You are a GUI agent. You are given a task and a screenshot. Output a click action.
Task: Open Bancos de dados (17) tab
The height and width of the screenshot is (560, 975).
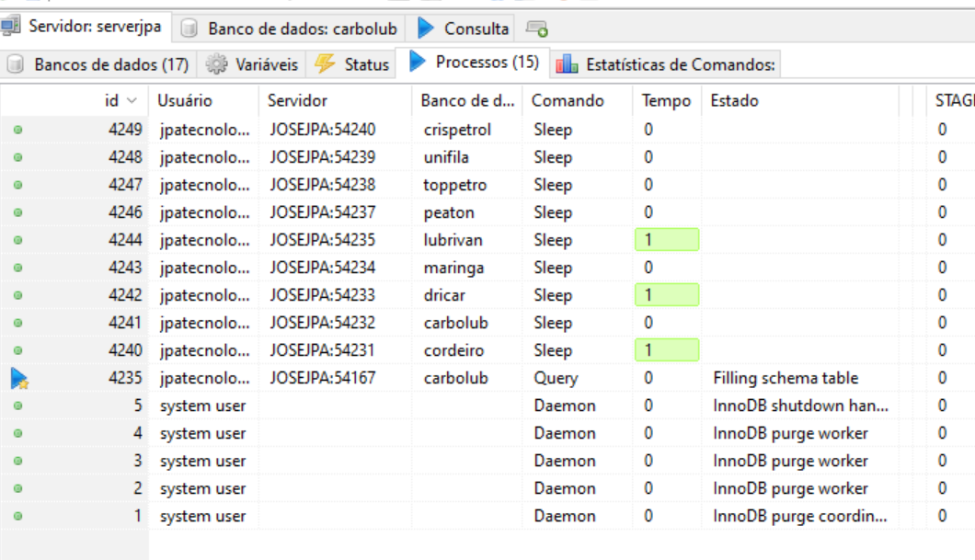(98, 64)
